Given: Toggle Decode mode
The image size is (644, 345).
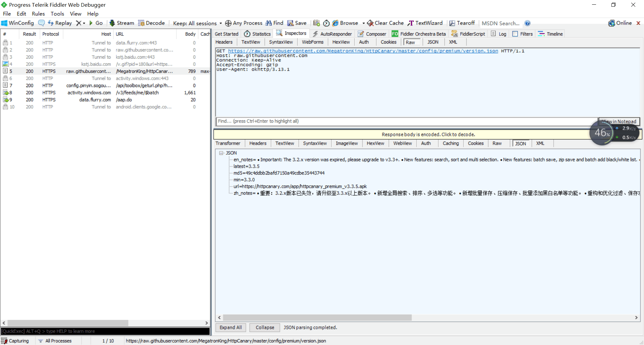Looking at the screenshot, I should click(151, 23).
